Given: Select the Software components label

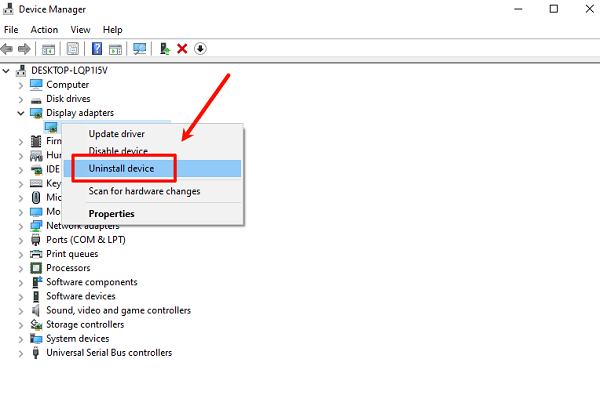Looking at the screenshot, I should coord(92,282).
